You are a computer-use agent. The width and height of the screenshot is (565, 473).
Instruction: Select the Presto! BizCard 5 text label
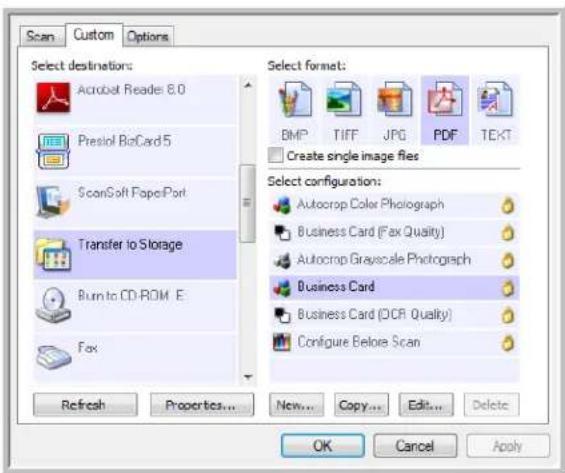[125, 141]
